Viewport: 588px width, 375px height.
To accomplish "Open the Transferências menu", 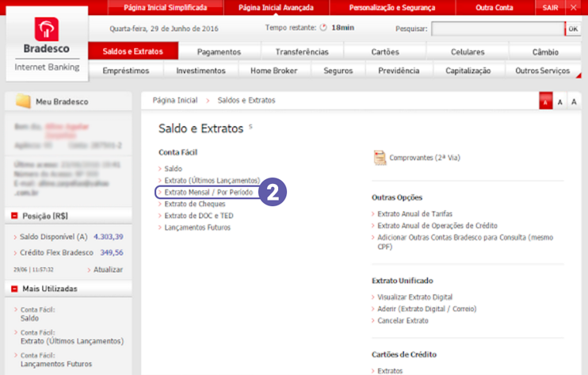I will [x=302, y=52].
